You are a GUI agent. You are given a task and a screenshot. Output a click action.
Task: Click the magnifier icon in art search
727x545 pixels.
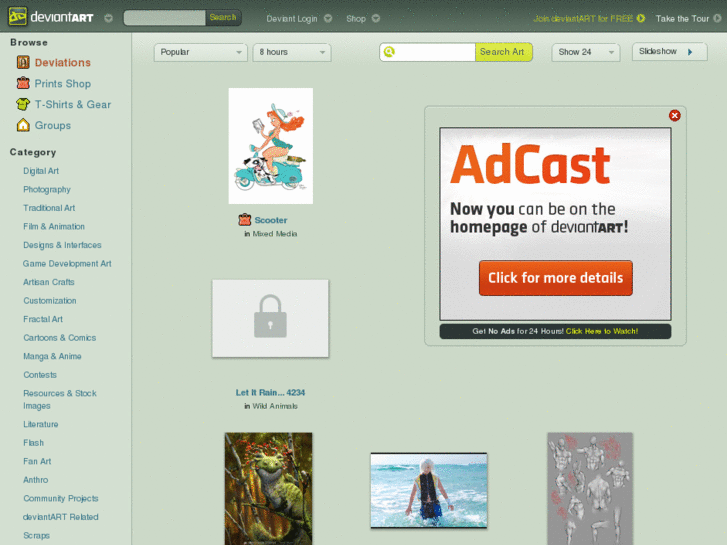click(389, 52)
